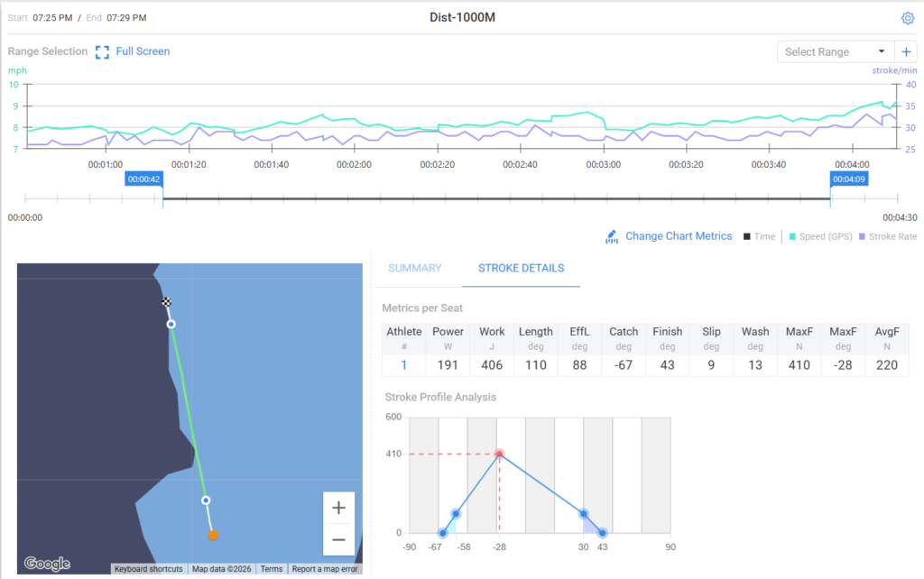
Task: Click the Catch value -67
Action: tap(623, 365)
